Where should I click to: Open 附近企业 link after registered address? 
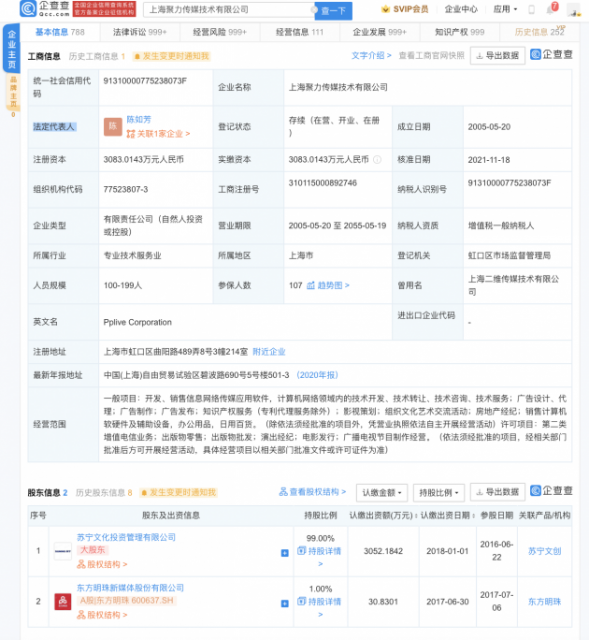pyautogui.click(x=269, y=352)
